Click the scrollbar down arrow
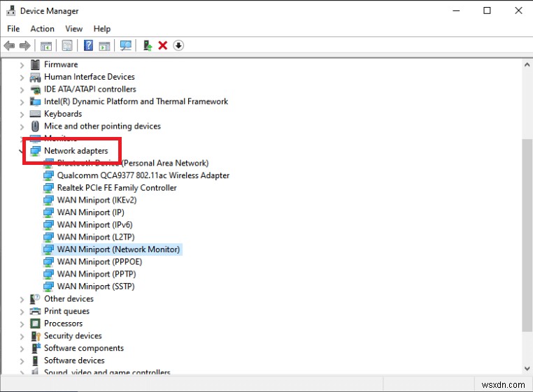533x392 pixels. coord(527,368)
